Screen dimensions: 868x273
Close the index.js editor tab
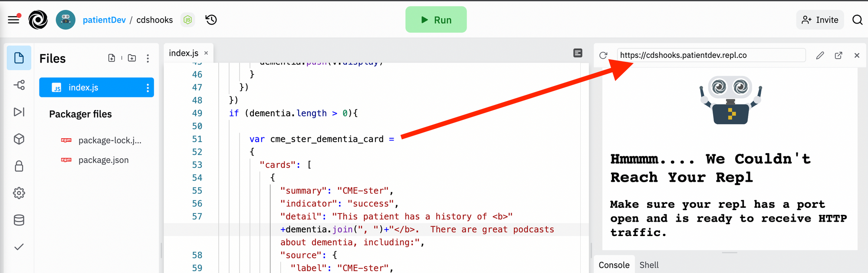coord(206,53)
